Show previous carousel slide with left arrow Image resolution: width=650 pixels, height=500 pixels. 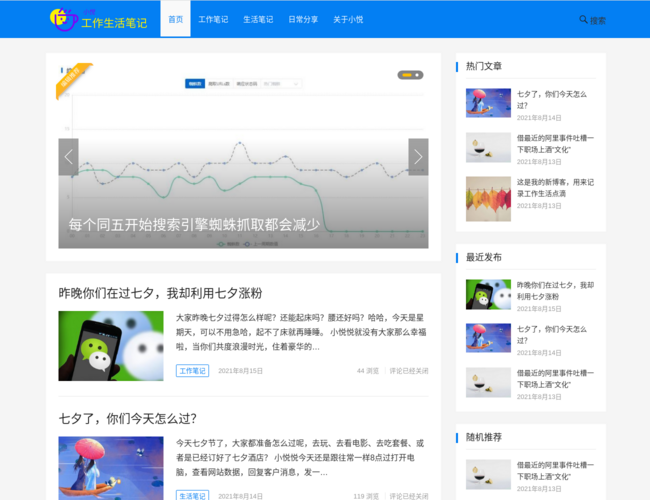pyautogui.click(x=68, y=157)
